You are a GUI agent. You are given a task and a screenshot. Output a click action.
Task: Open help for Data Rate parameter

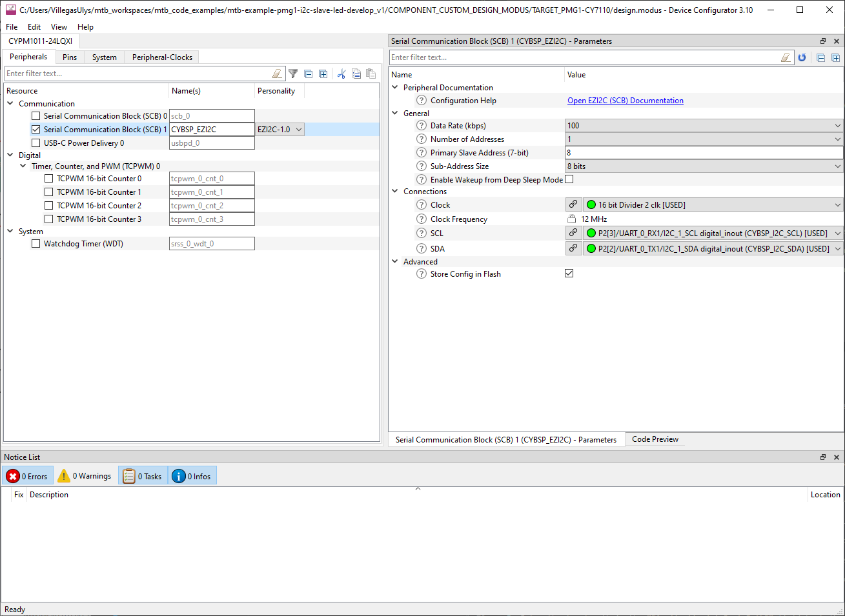click(x=422, y=126)
